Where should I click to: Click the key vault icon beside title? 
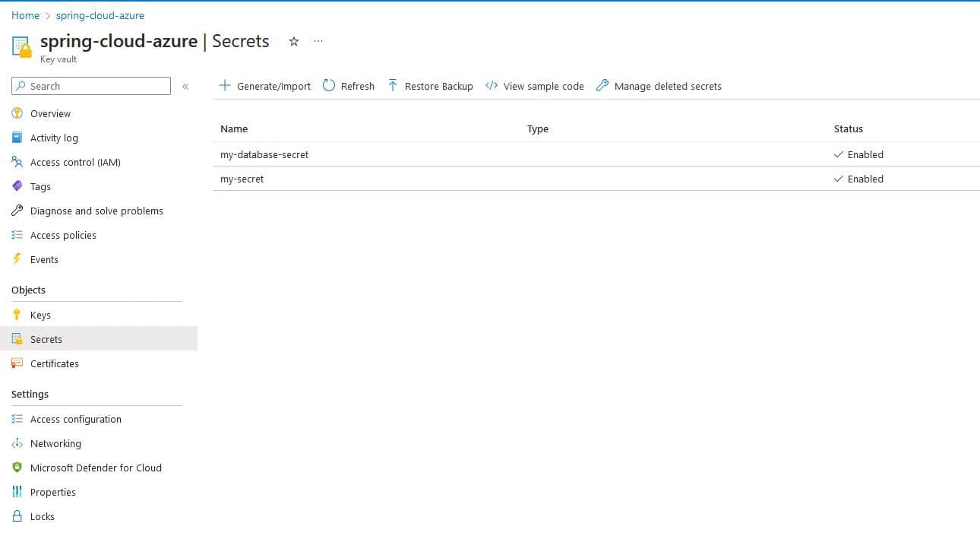22,47
